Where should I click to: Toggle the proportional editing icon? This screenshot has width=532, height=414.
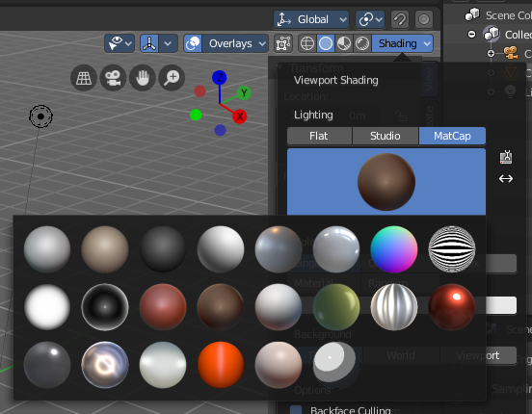click(x=424, y=19)
